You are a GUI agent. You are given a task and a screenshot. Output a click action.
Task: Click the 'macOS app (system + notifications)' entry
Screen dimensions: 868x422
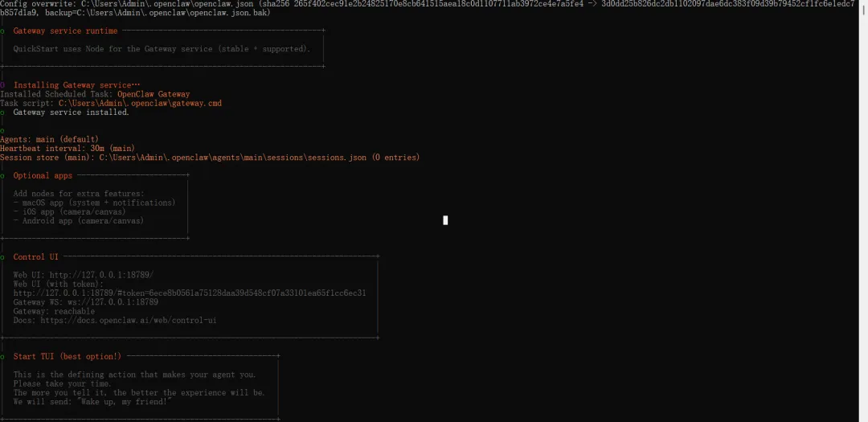tap(94, 203)
